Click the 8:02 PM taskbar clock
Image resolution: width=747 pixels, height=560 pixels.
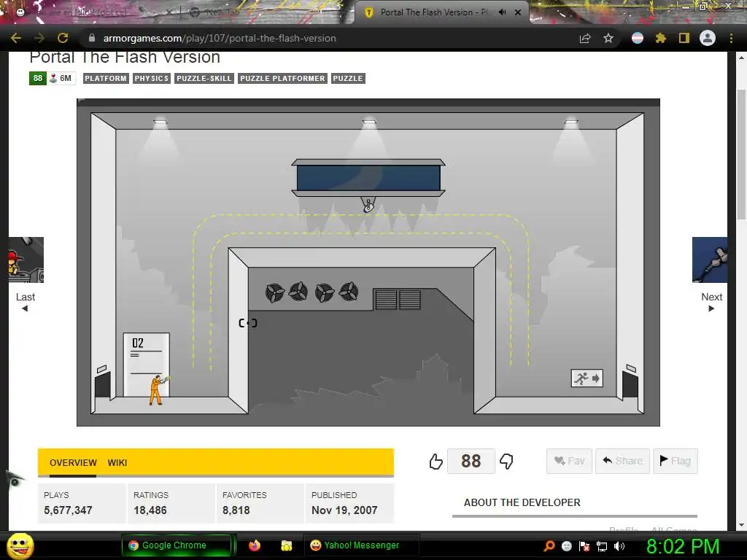coord(683,546)
